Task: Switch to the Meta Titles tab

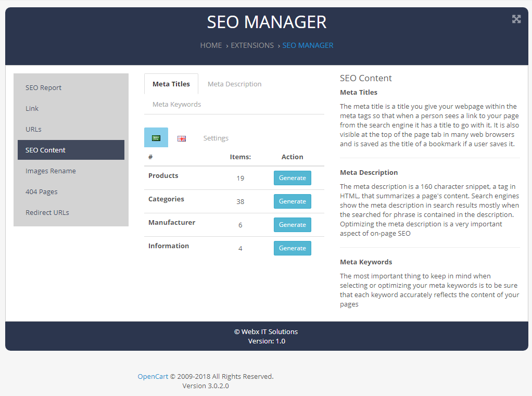Action: (x=171, y=84)
